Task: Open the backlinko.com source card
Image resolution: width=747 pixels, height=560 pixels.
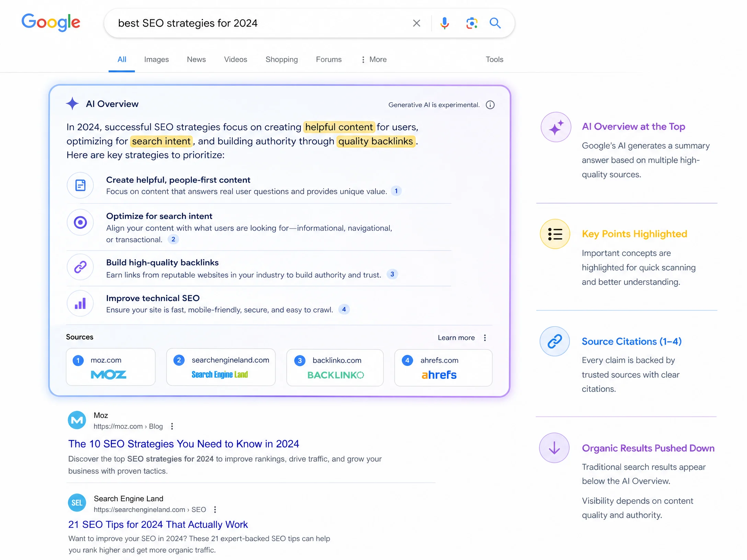Action: [x=335, y=367]
